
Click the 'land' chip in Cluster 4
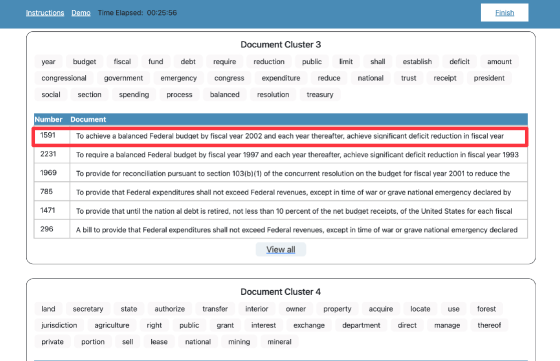click(x=48, y=309)
